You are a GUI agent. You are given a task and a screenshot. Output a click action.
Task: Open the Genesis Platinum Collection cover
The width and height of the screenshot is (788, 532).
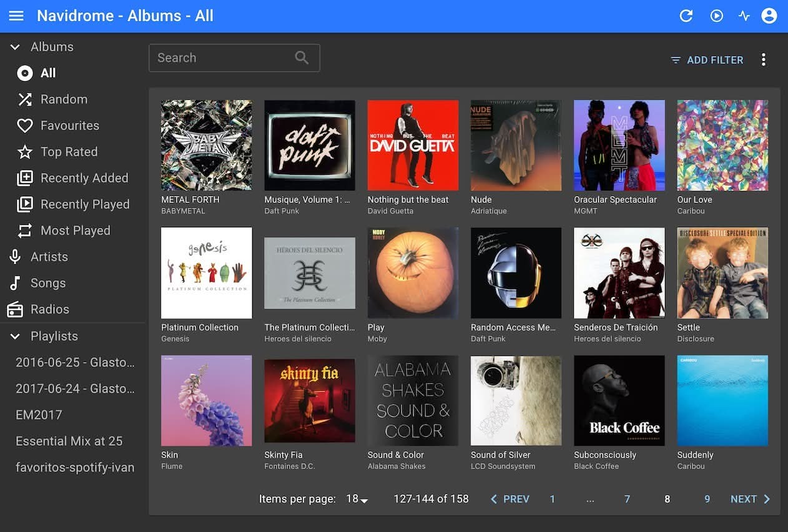click(x=207, y=273)
